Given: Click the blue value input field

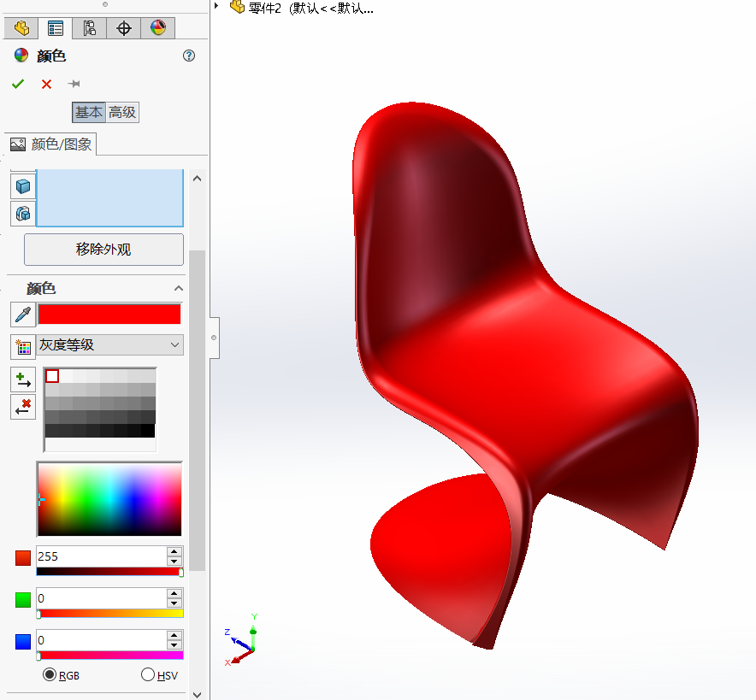Looking at the screenshot, I should (x=102, y=640).
